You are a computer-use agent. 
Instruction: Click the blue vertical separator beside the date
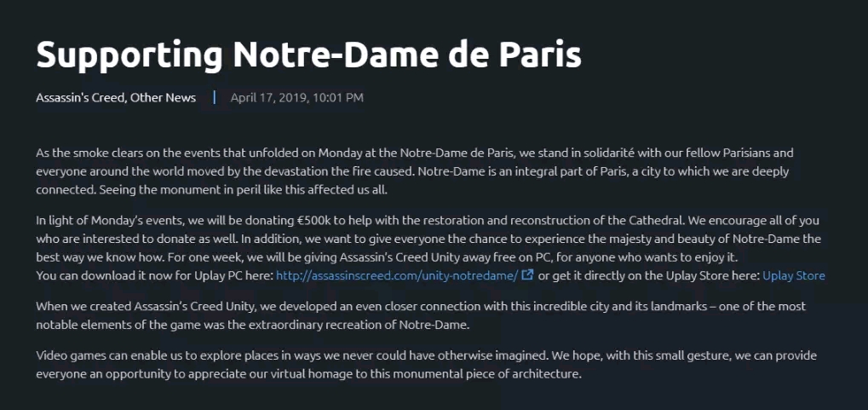215,97
